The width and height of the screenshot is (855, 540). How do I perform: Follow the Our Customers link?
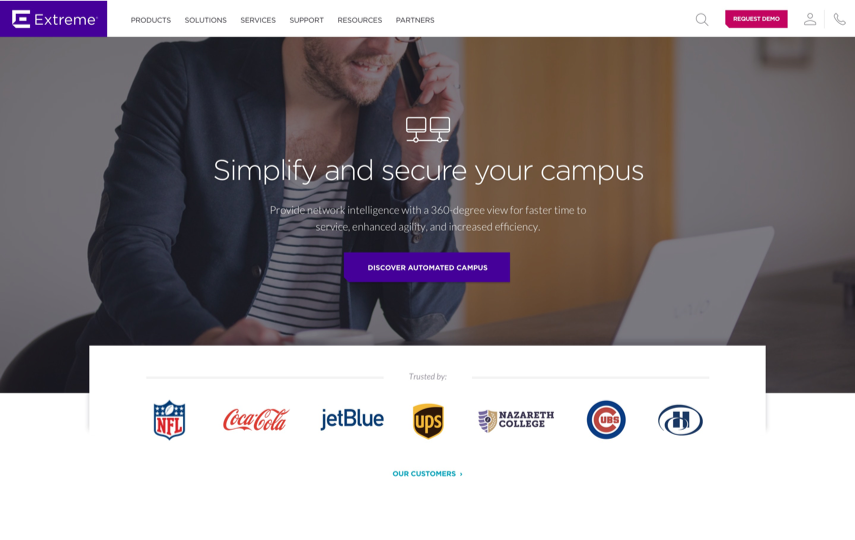428,473
